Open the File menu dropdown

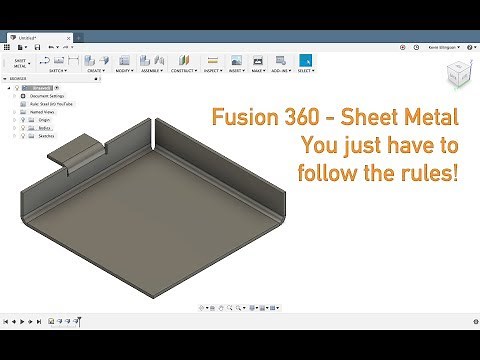click(22, 47)
